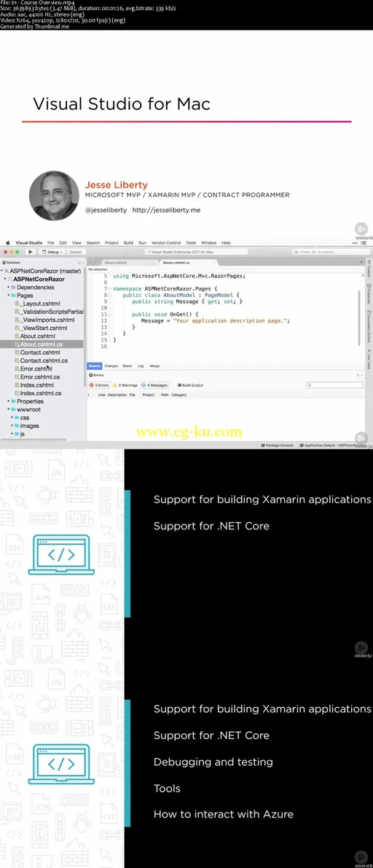
Task: Open the Document Outline side pad
Action: pos(369,327)
